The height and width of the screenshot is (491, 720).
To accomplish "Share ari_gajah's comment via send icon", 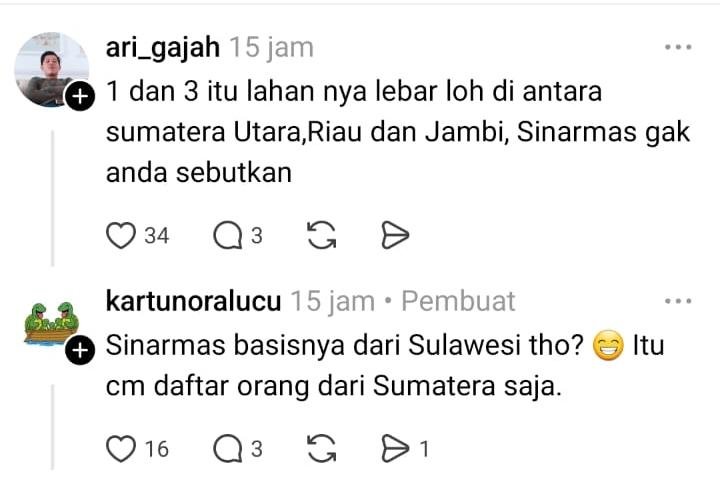I will [x=396, y=236].
